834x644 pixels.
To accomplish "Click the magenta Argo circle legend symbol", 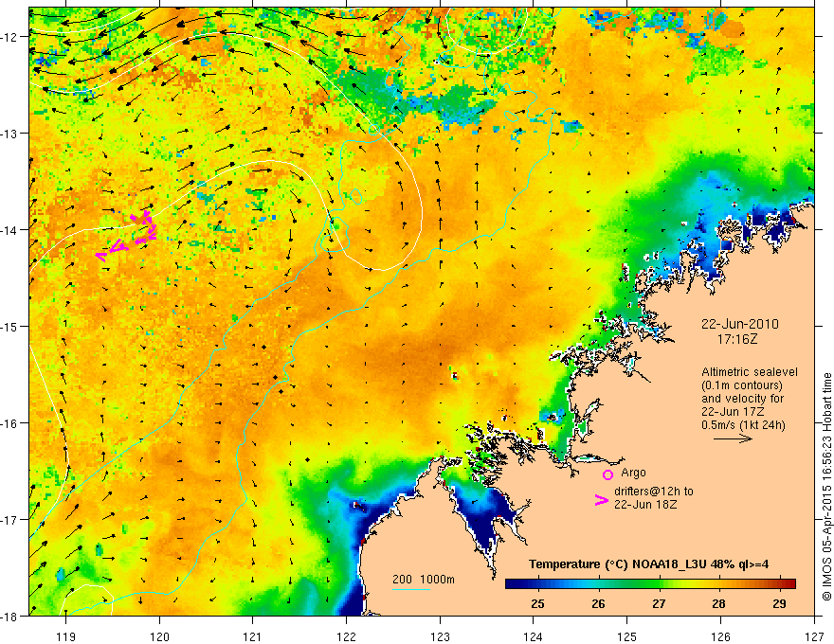I will (607, 474).
